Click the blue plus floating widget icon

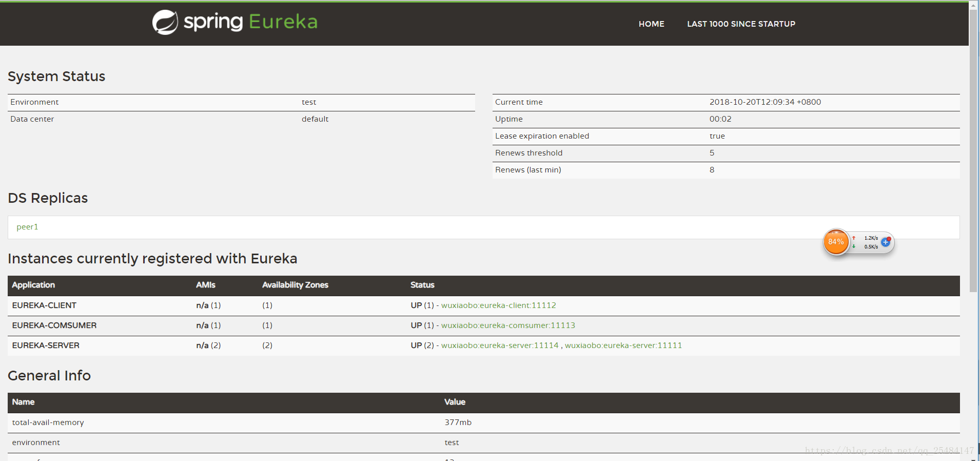click(x=886, y=242)
